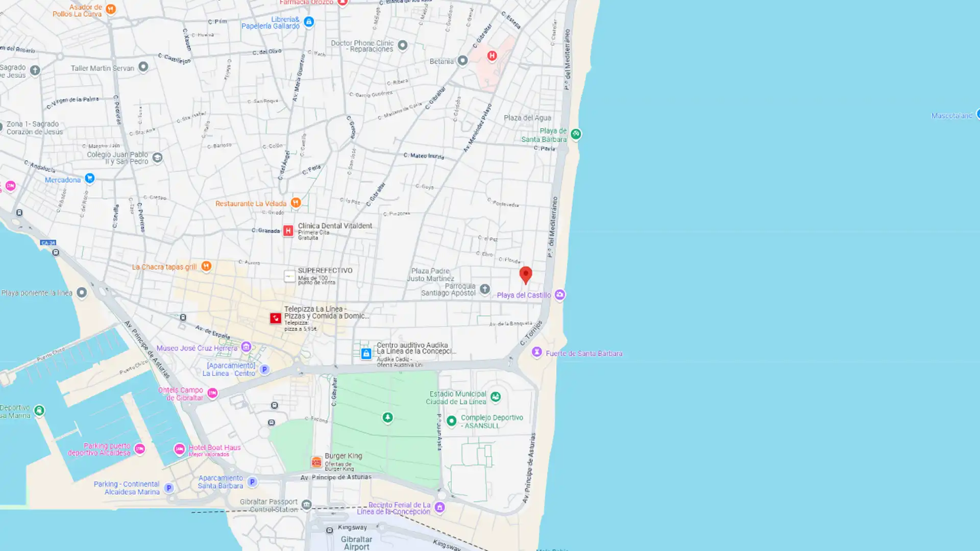The image size is (980, 551).
Task: Click the Aparcamiento Santa Bárbara parking icon
Action: point(252,482)
